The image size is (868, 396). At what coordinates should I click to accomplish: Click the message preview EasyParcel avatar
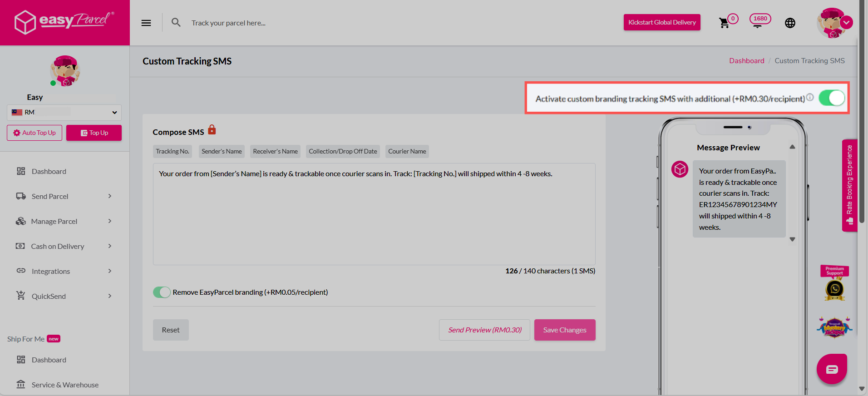(x=680, y=169)
